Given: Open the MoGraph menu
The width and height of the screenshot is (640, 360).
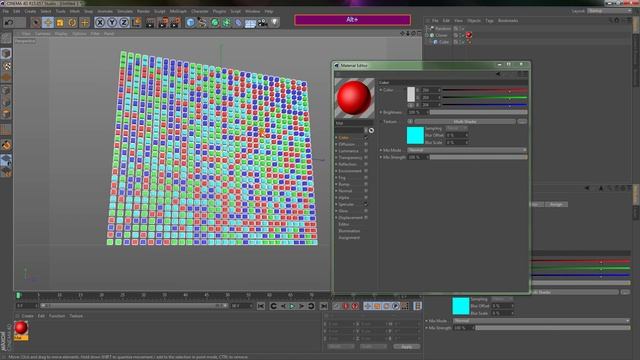Looking at the screenshot, I should (178, 11).
